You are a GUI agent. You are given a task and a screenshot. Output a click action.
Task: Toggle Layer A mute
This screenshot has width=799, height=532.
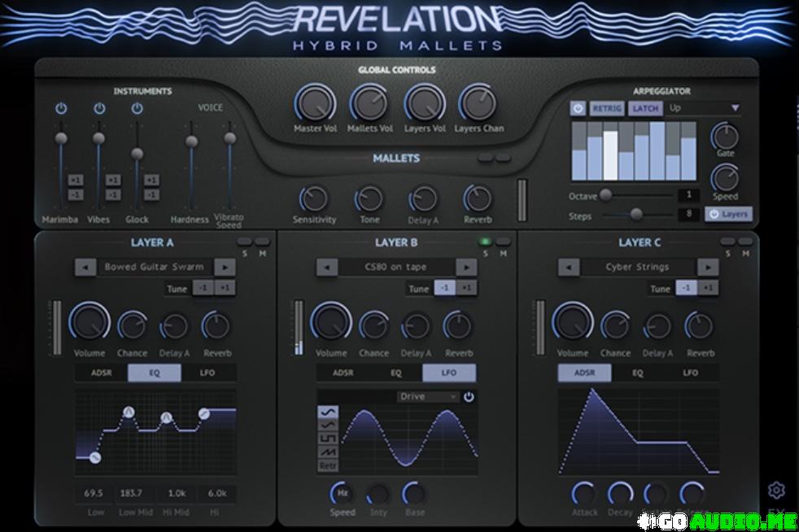263,242
